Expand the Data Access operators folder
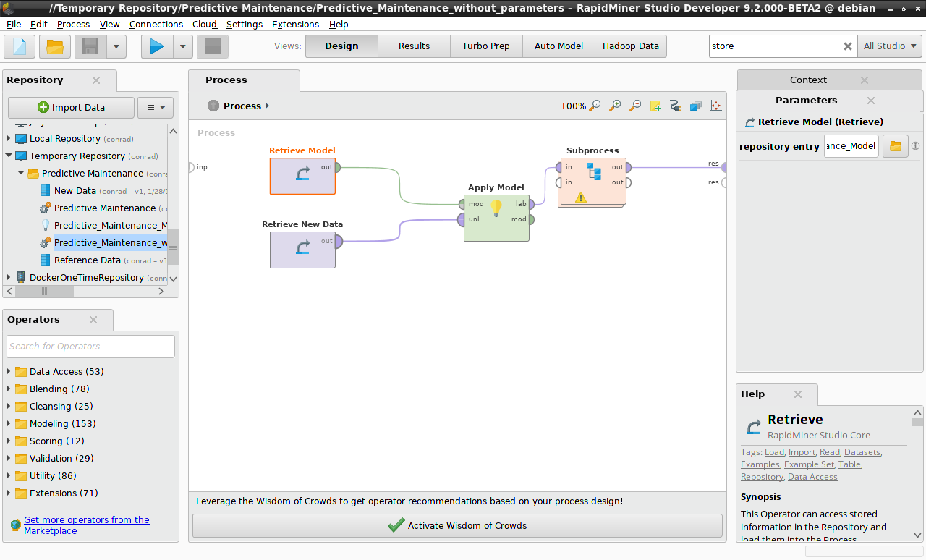Screen dimensions: 926x560 point(9,372)
